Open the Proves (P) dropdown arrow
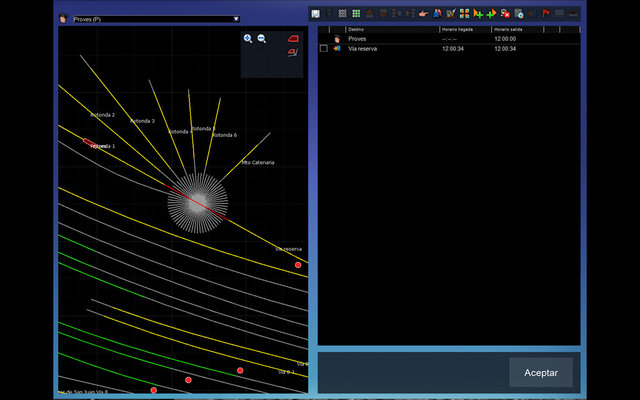 [236, 18]
